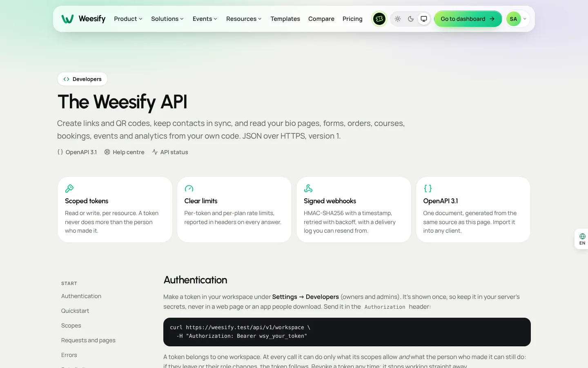This screenshot has width=588, height=368.
Task: Click the Scoped tokens card title
Action: (87, 201)
